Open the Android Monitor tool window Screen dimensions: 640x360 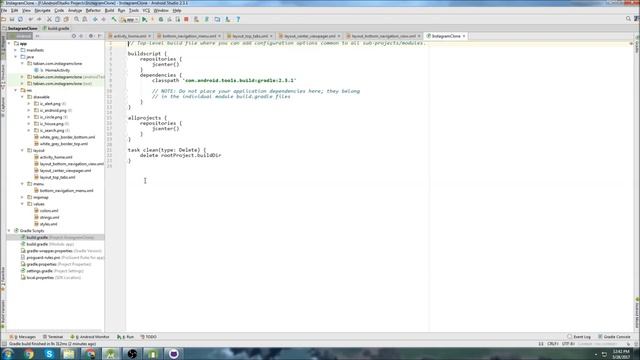coord(90,337)
